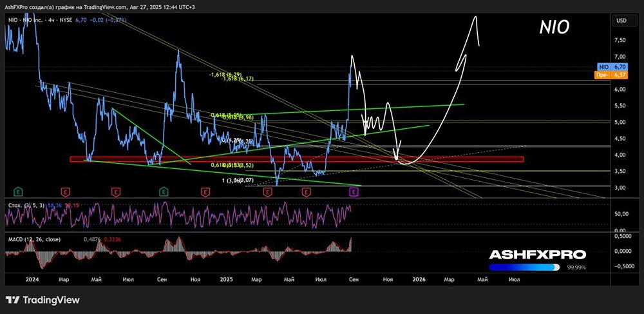
Task: Open the USD currency selector
Action: click(623, 21)
